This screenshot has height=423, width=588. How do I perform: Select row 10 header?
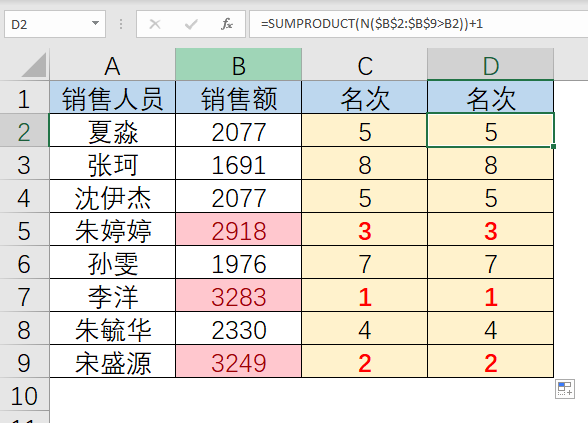tap(24, 394)
